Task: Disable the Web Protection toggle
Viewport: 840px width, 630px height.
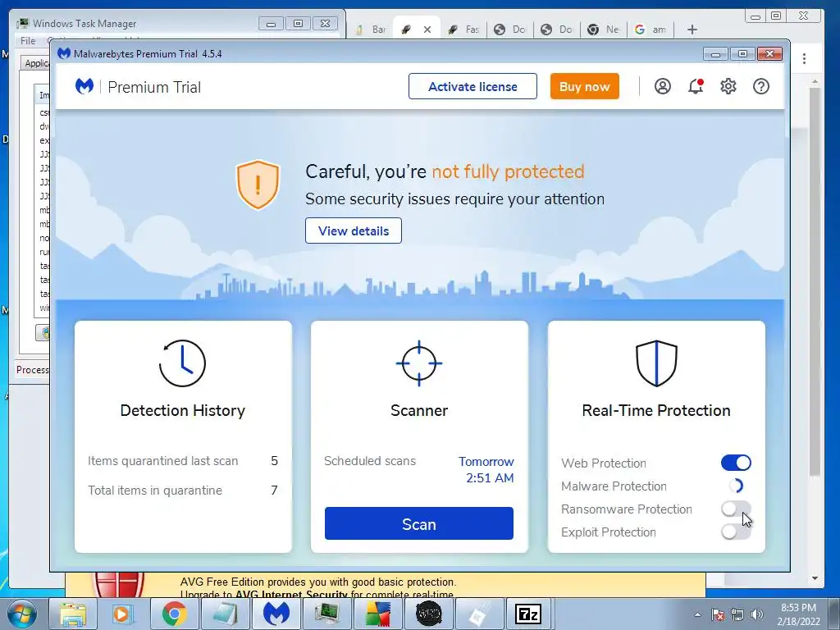Action: point(736,463)
